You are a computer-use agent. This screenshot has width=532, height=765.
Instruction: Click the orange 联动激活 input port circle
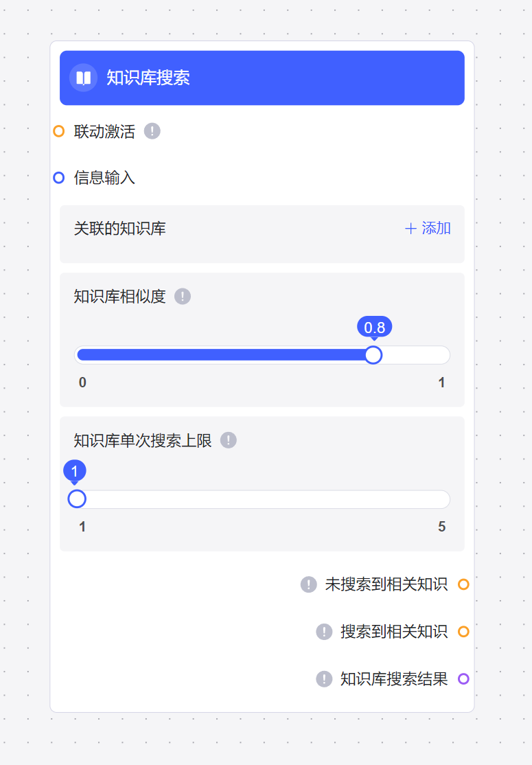point(59,131)
